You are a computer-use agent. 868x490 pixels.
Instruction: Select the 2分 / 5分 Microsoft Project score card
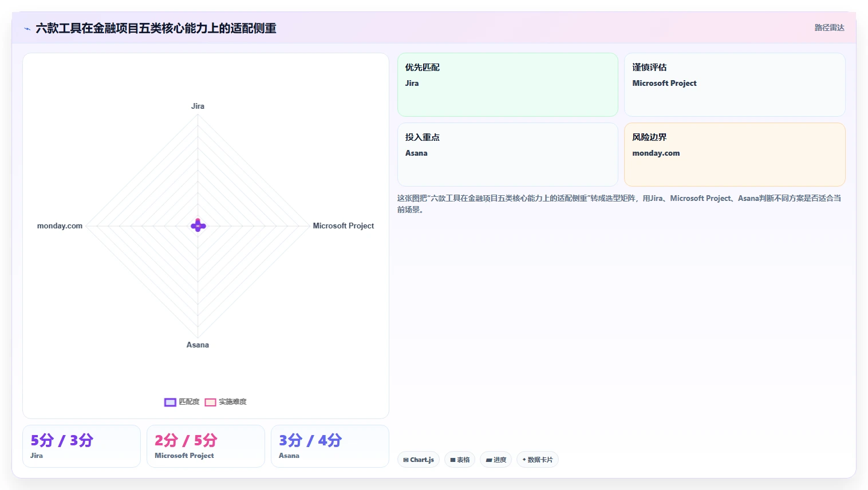206,446
